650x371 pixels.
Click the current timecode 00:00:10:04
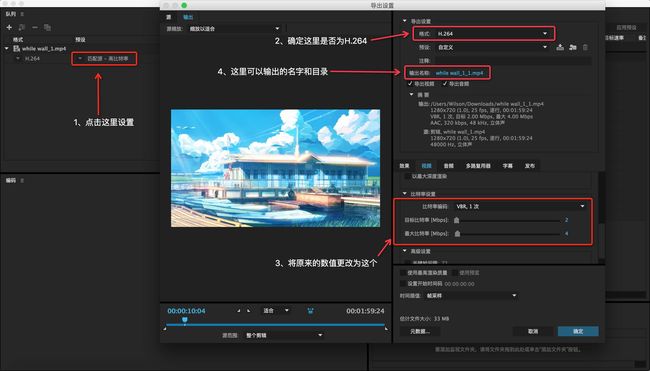186,310
